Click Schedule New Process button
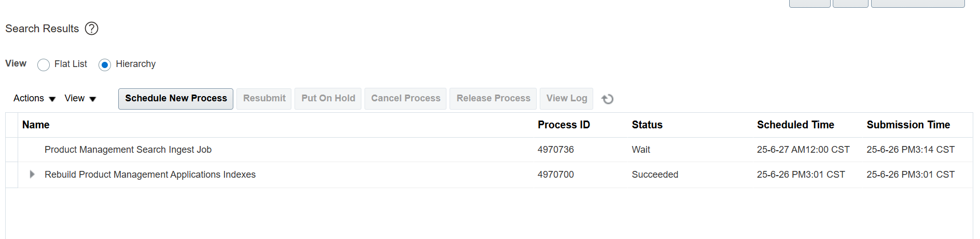Viewport: 980px width, 239px height. point(176,99)
